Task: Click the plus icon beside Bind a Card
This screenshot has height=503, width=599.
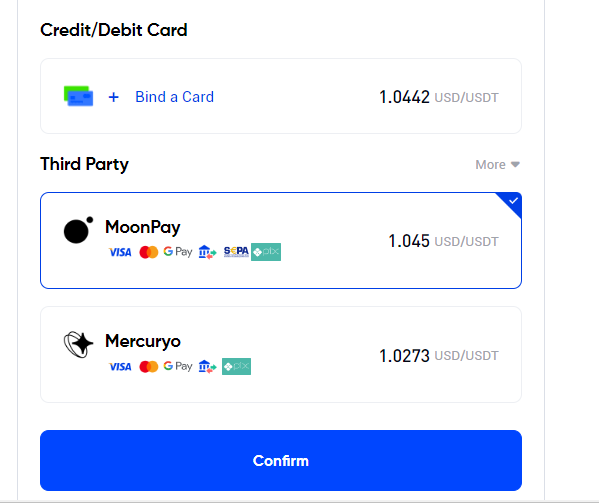Action: (113, 97)
